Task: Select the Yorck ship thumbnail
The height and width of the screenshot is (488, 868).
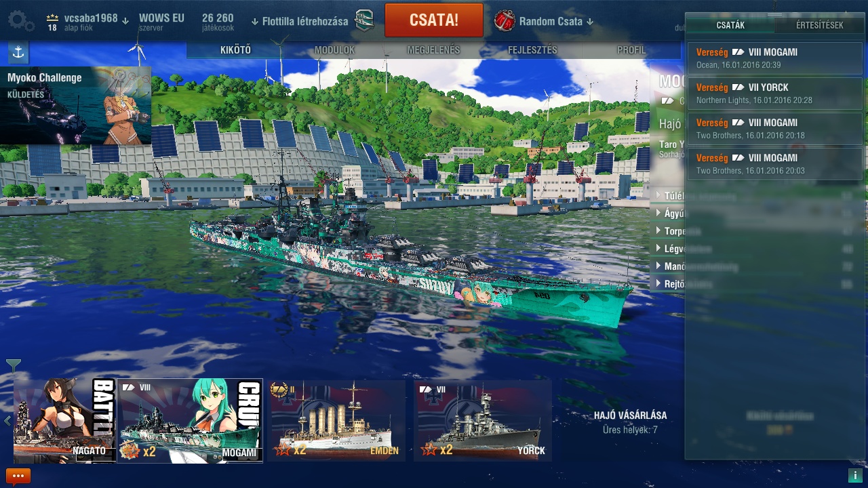Action: pos(482,420)
